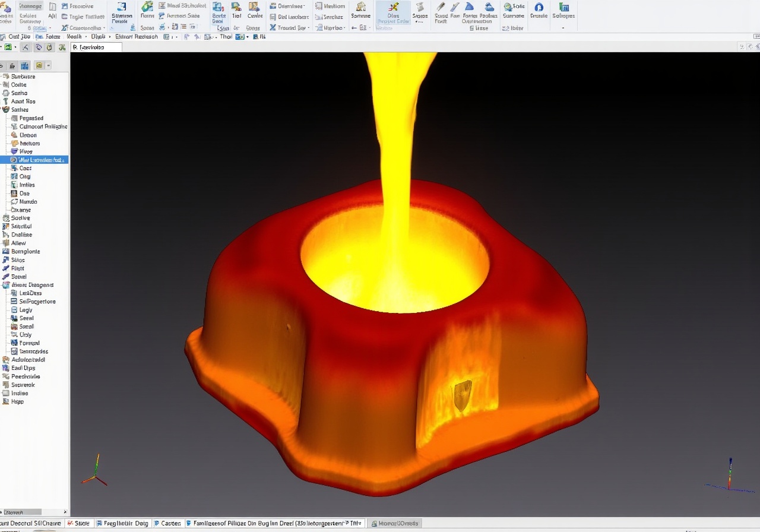The width and height of the screenshot is (760, 532).
Task: Open the Solragers grid icon
Action: point(563,8)
